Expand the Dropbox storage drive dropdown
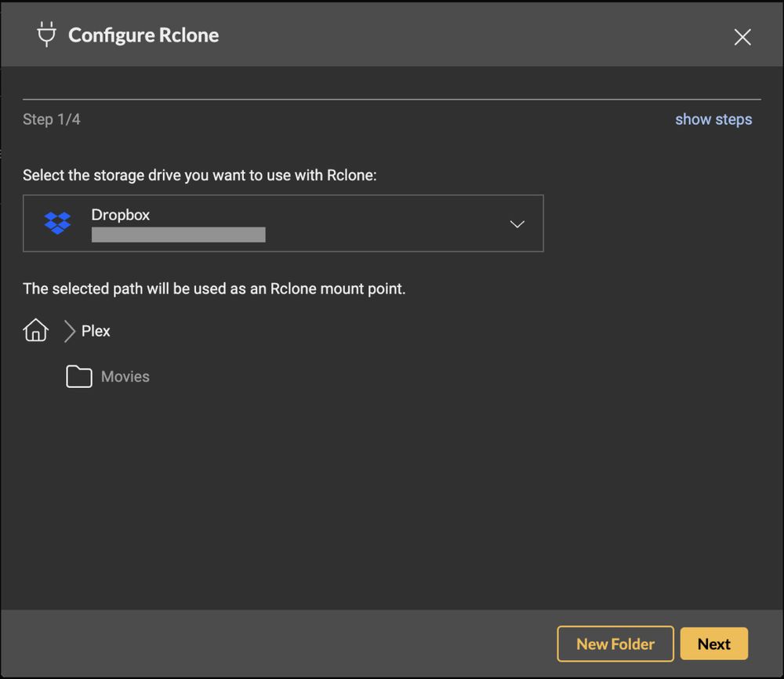This screenshot has width=784, height=679. tap(283, 223)
